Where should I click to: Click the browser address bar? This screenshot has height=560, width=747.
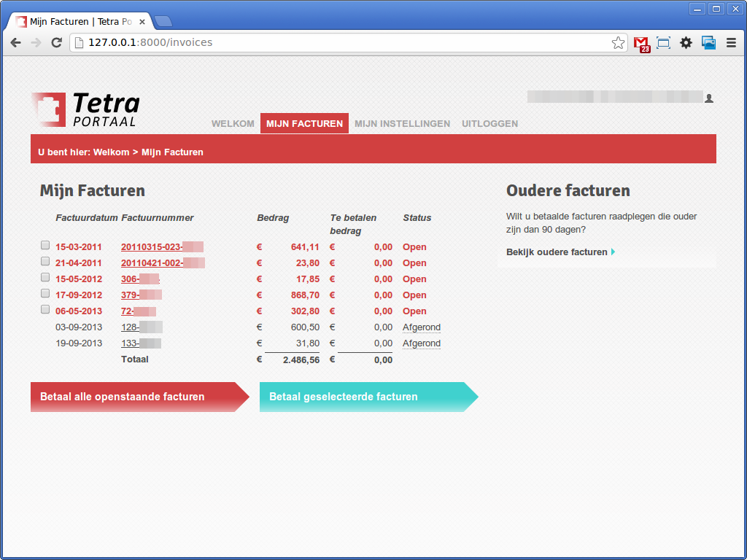point(343,43)
